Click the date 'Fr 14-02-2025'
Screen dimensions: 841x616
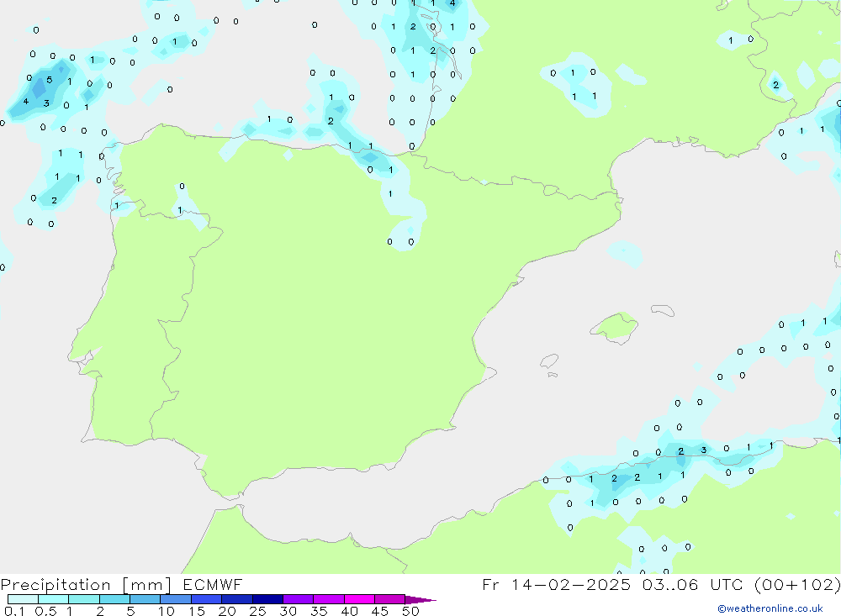(556, 584)
